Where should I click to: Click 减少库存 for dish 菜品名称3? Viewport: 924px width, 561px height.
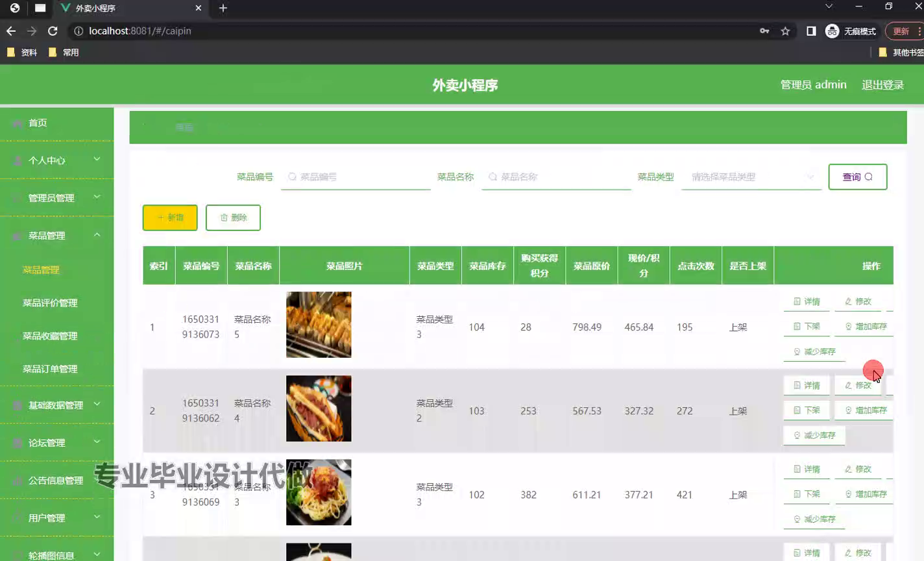click(814, 519)
